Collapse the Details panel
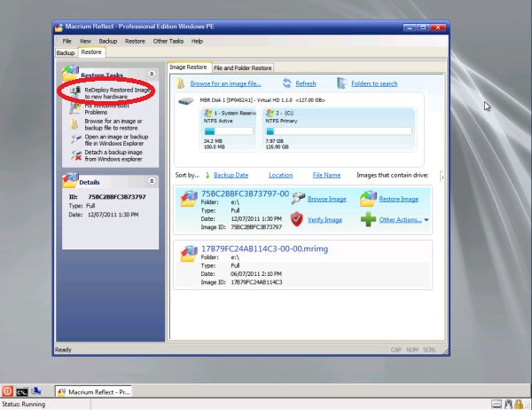Image resolution: width=532 pixels, height=410 pixels. pos(152,181)
